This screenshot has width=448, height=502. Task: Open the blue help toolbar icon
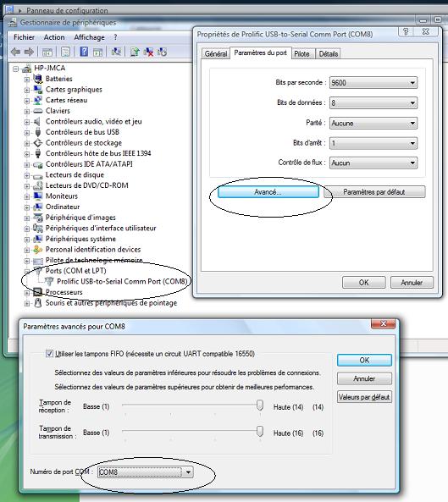(x=84, y=52)
